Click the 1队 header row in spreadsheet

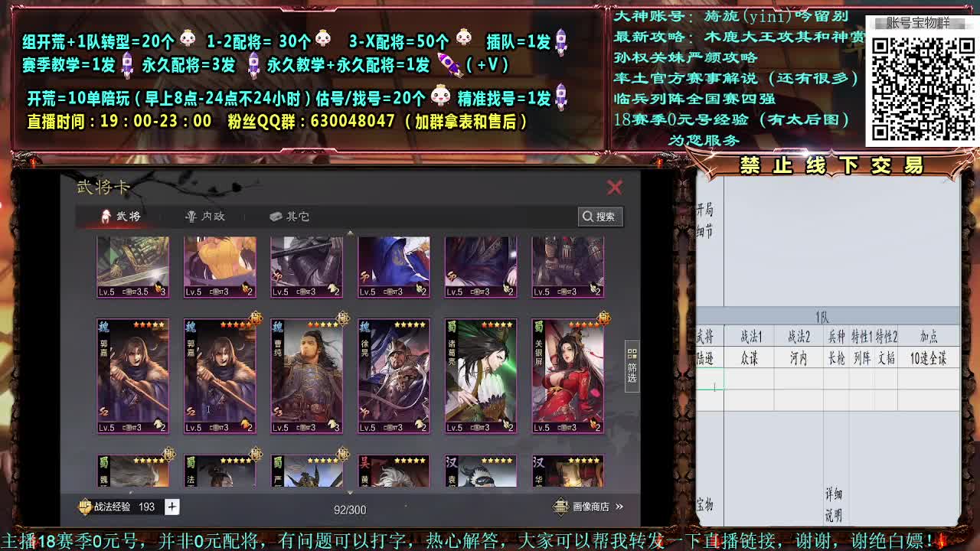point(828,317)
